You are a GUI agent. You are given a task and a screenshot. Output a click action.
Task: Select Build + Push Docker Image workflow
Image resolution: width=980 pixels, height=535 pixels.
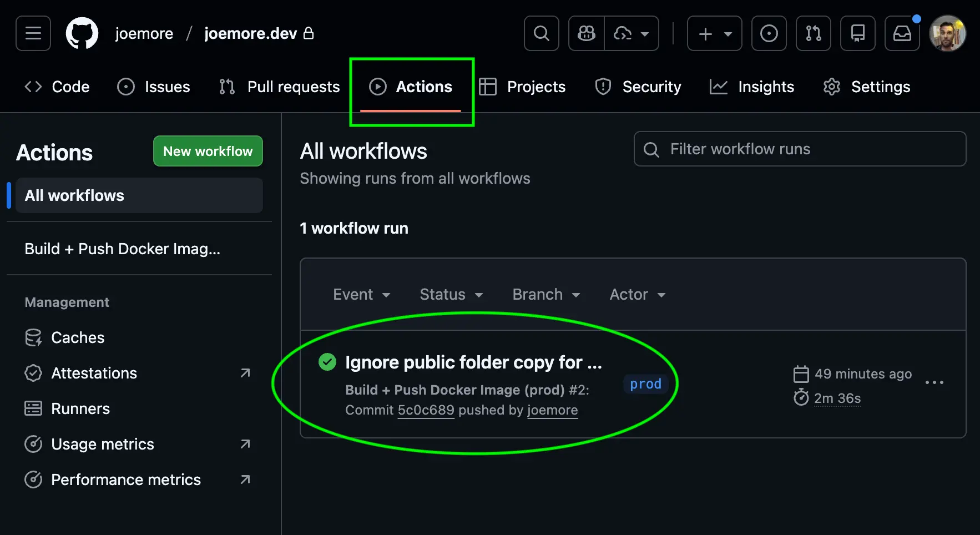click(122, 249)
